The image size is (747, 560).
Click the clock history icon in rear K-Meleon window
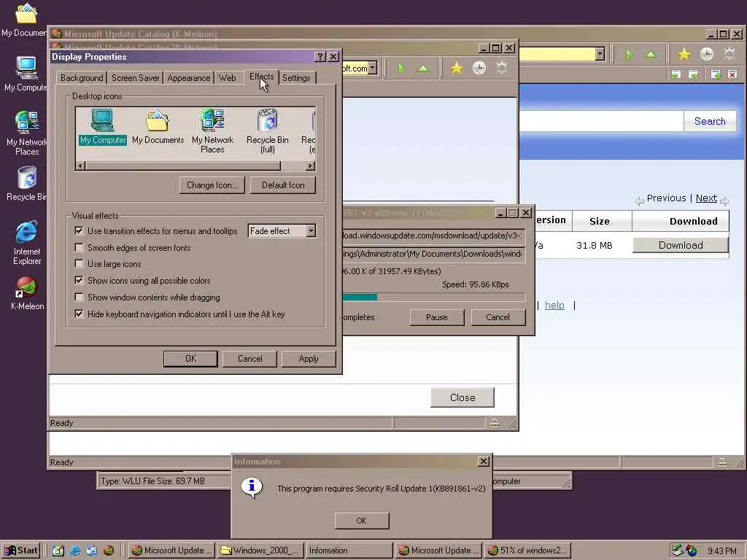tap(706, 54)
